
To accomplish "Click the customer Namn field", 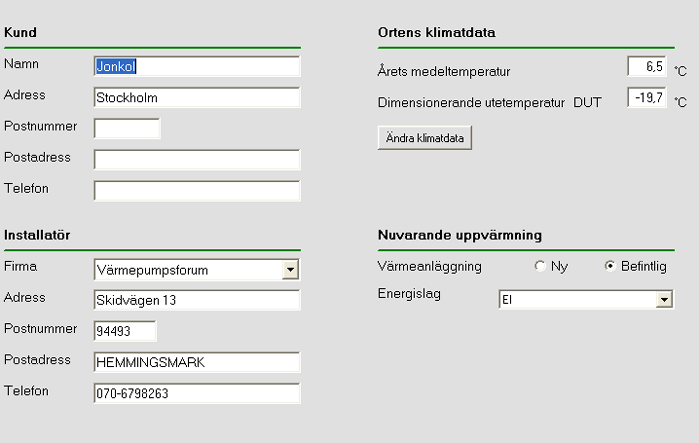I will pyautogui.click(x=196, y=67).
